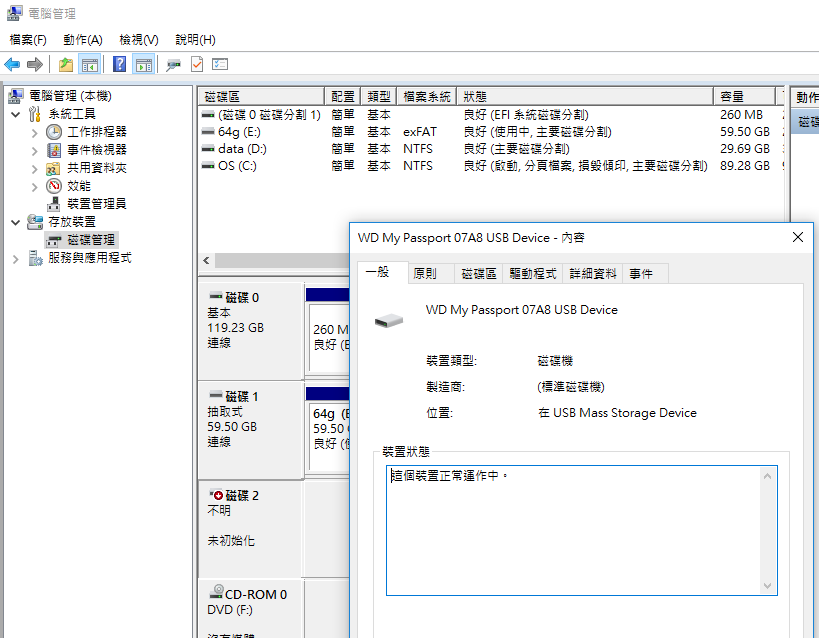The width and height of the screenshot is (819, 638).
Task: Switch to the 磁碟區 tab in properties dialog
Action: click(478, 274)
